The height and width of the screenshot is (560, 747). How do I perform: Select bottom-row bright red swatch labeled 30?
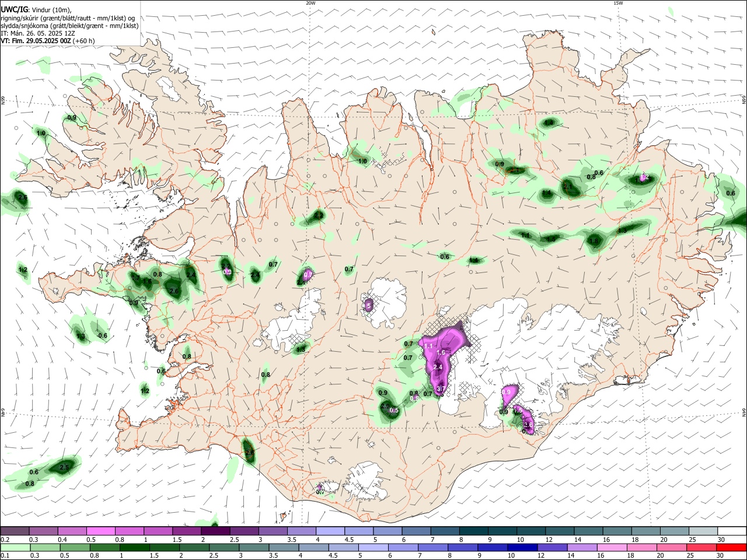click(x=732, y=548)
